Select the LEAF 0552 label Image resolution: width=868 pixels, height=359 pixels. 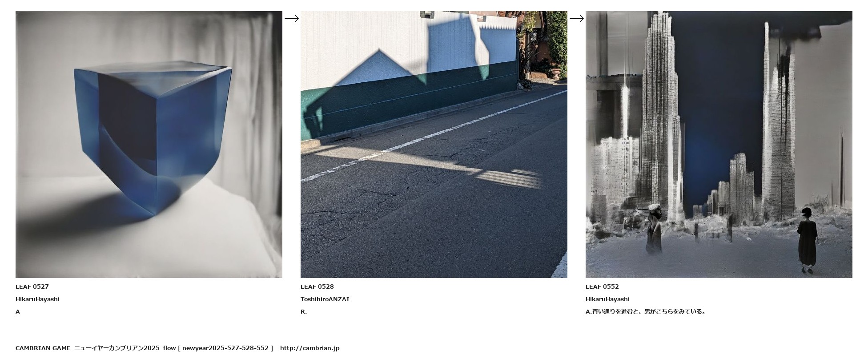tap(602, 286)
